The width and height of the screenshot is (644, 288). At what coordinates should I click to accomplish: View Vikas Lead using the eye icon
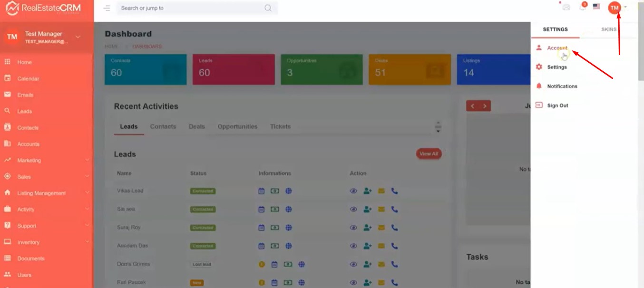tap(353, 191)
